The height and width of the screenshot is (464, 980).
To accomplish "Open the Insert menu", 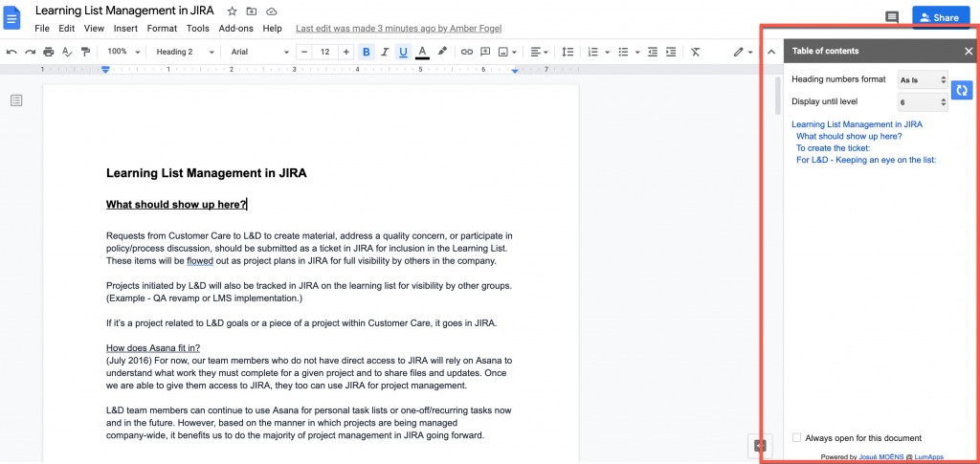I will click(125, 28).
